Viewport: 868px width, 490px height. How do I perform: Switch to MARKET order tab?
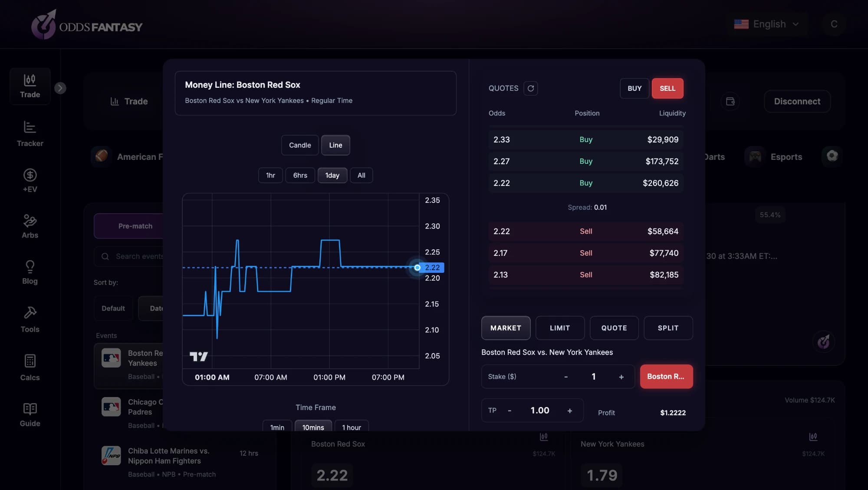506,328
